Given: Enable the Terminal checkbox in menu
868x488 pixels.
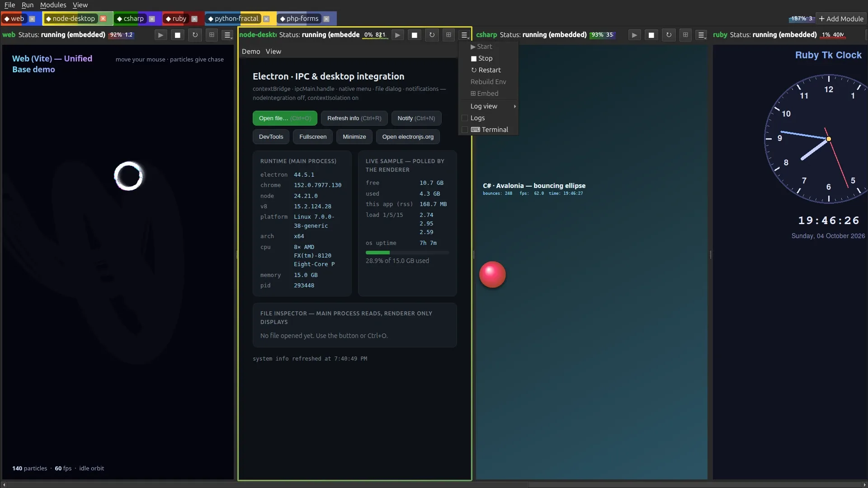Looking at the screenshot, I should pos(464,130).
